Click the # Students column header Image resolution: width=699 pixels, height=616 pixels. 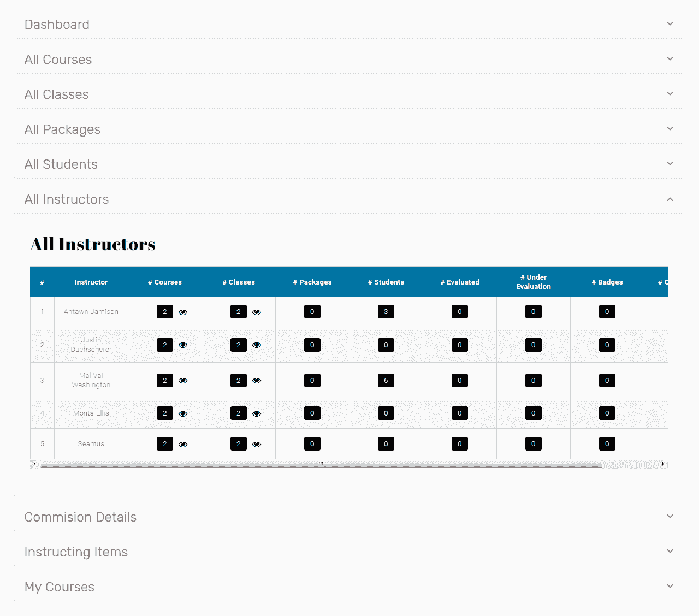[386, 282]
